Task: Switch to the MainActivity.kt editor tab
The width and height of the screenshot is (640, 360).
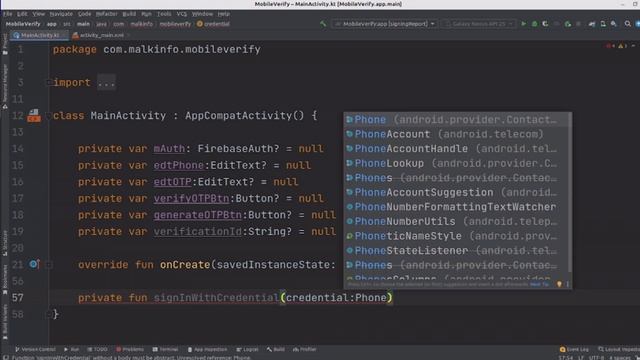Action: 38,36
